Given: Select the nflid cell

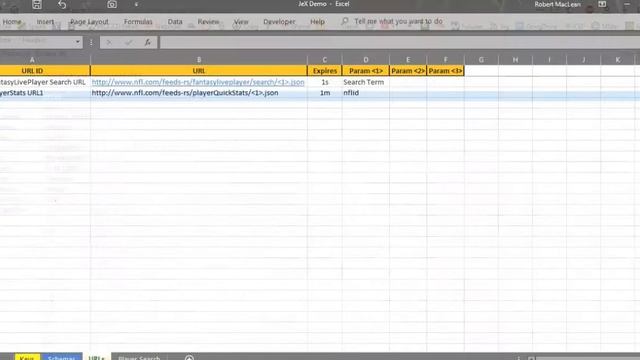Looking at the screenshot, I should (366, 93).
